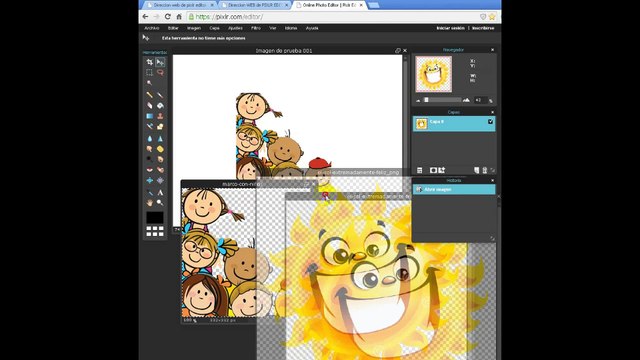Screen dimensions: 640x360
Task: Select the Lasso tool
Action: click(160, 72)
